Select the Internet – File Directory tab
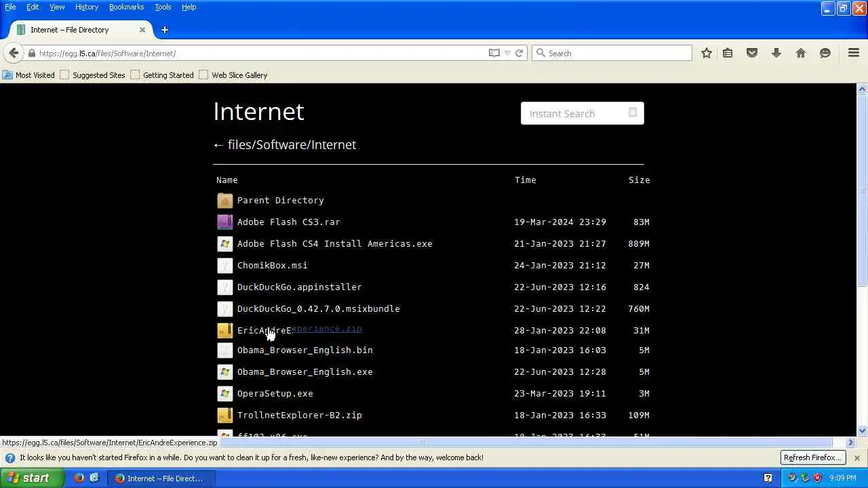The width and height of the screenshot is (868, 488). click(x=80, y=30)
